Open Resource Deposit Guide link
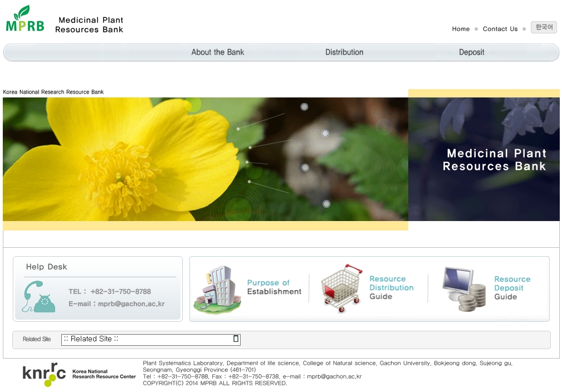The height and width of the screenshot is (392, 562). [x=512, y=288]
